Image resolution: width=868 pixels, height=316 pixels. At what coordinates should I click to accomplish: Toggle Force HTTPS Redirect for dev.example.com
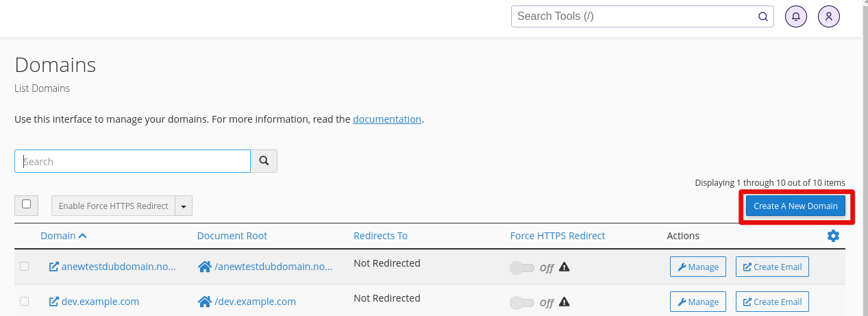point(522,302)
